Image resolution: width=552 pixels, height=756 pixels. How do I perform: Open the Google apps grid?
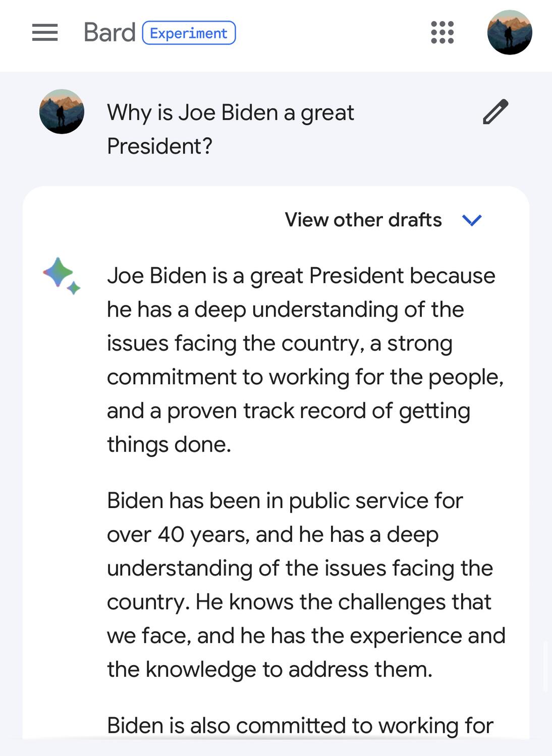tap(442, 33)
